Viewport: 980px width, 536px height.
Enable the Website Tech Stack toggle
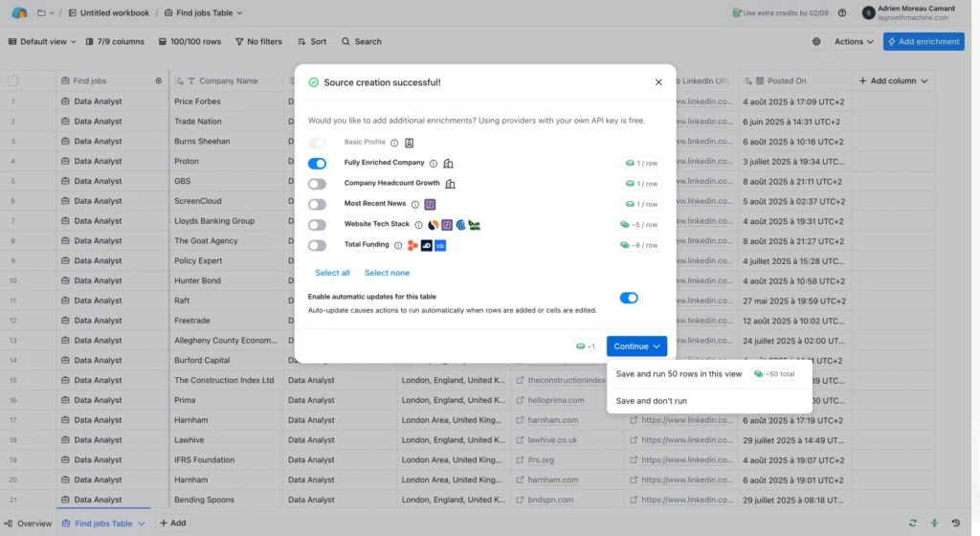pyautogui.click(x=317, y=225)
